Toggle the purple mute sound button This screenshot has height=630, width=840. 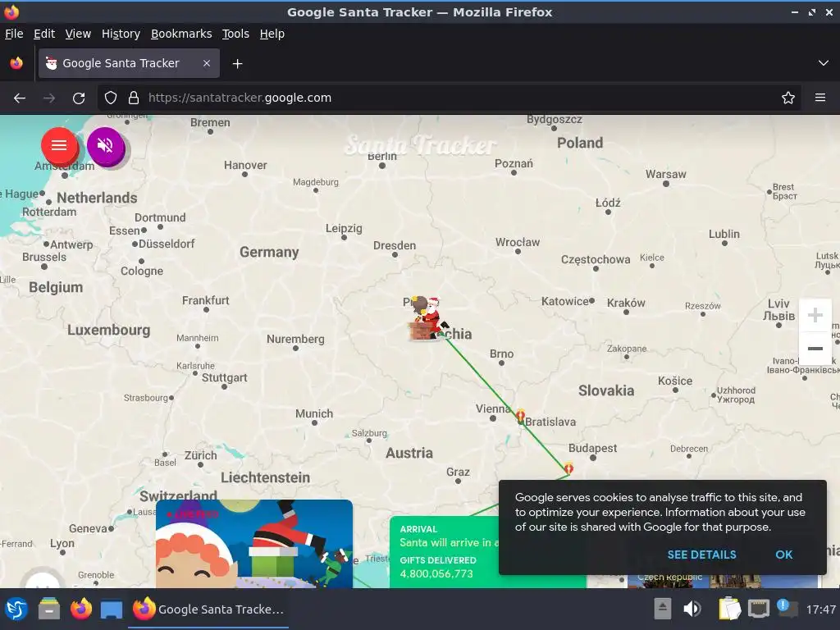106,145
